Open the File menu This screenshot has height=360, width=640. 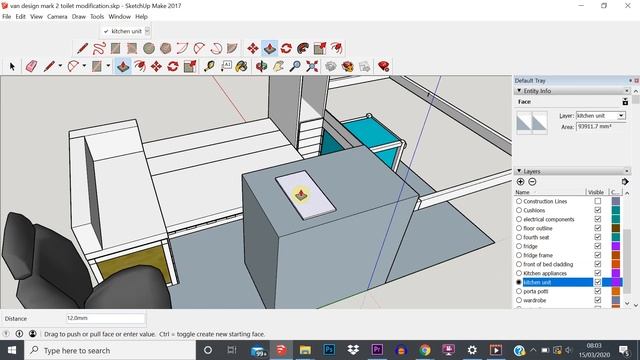(7, 17)
